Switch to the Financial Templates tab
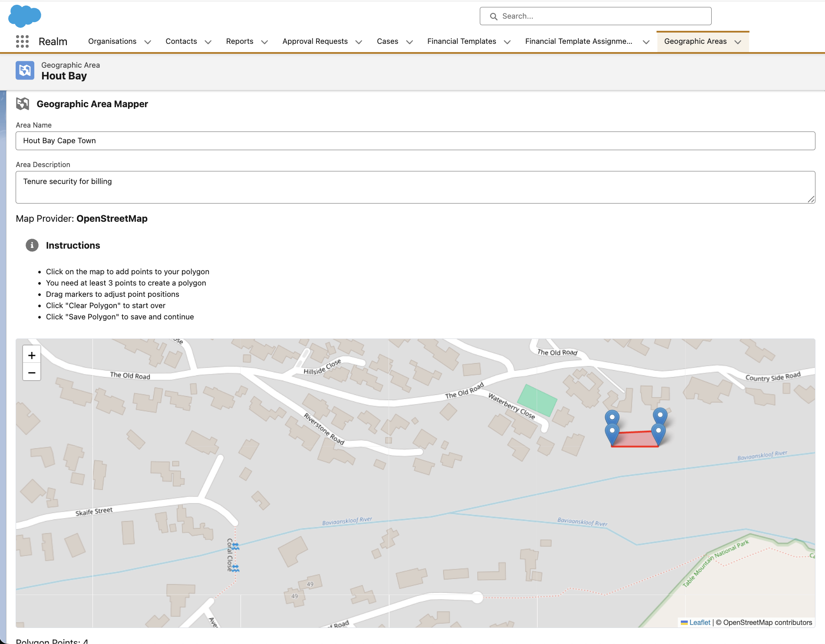825x644 pixels. pos(462,41)
